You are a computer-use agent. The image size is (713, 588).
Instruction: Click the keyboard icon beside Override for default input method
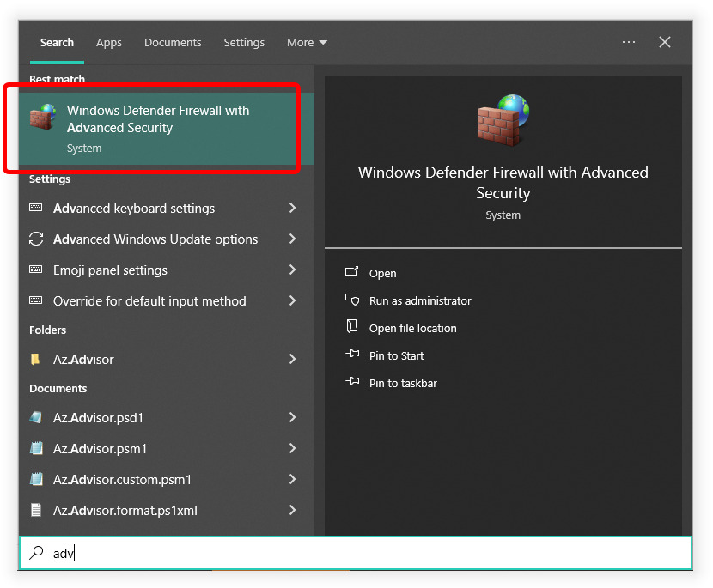click(x=36, y=300)
